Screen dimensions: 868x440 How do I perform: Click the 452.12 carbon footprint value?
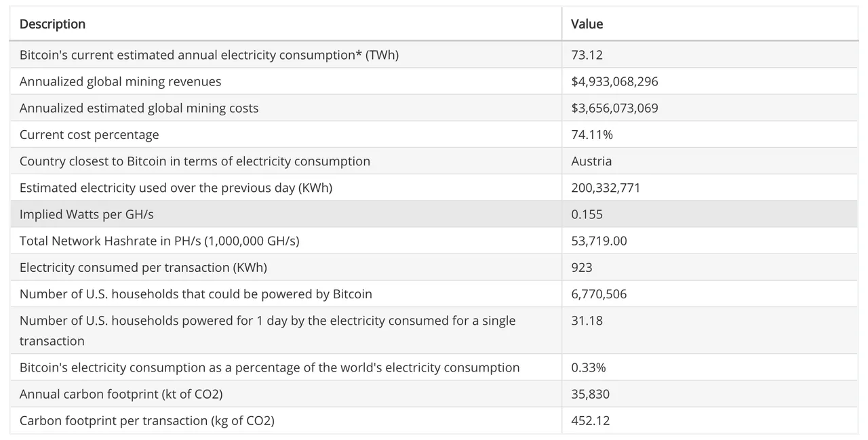point(590,420)
